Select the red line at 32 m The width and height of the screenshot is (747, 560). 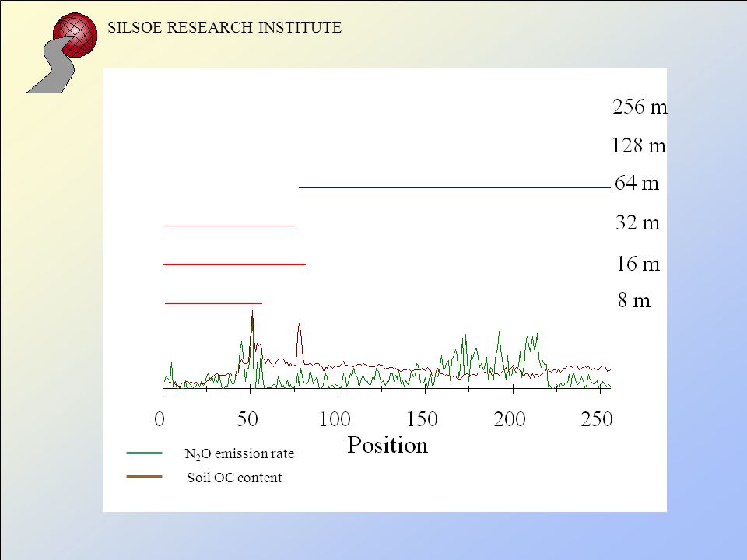(230, 226)
